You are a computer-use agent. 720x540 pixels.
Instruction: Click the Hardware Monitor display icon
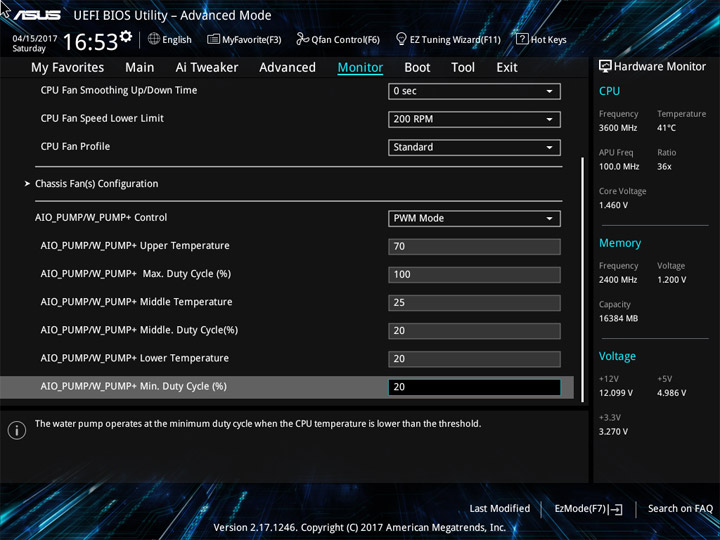pos(605,66)
